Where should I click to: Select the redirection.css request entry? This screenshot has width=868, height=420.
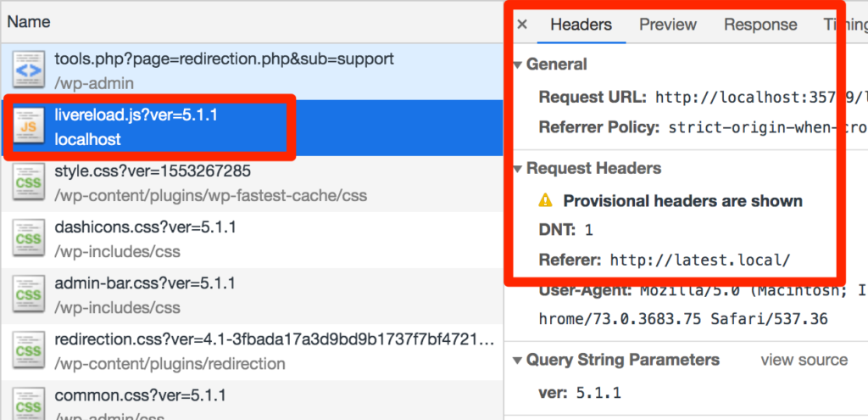(x=252, y=351)
